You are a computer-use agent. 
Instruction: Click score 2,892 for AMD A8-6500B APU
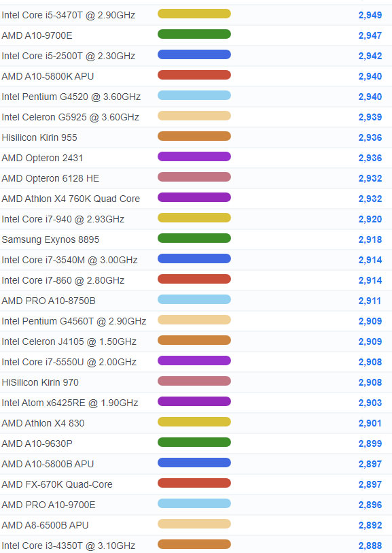[x=370, y=526]
